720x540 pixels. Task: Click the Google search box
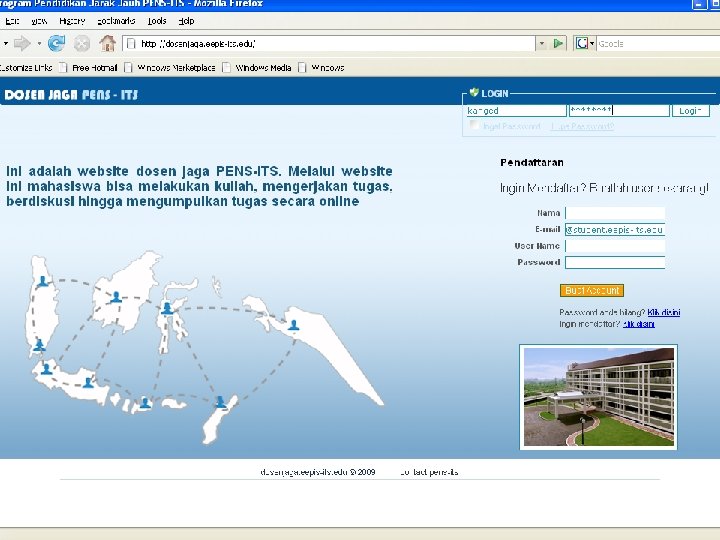pyautogui.click(x=658, y=44)
